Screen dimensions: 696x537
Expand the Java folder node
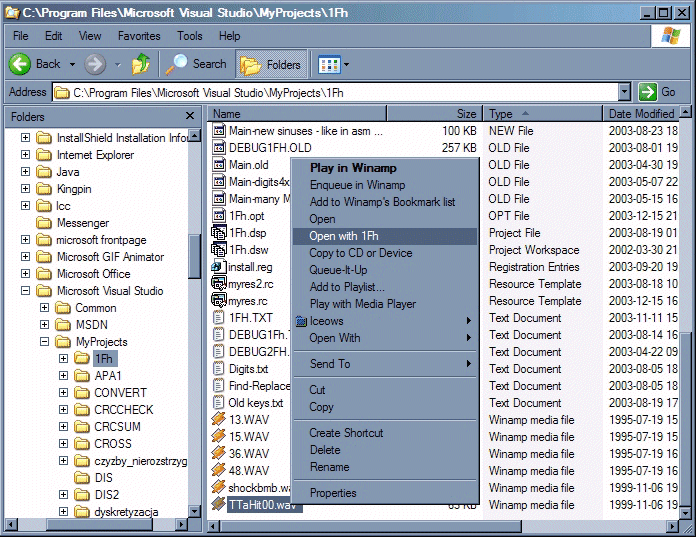pyautogui.click(x=25, y=172)
